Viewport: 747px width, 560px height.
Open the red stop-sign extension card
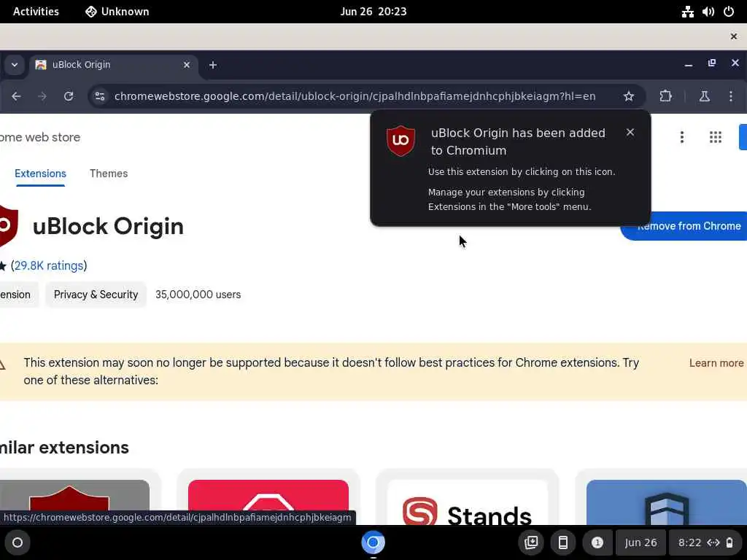tap(268, 497)
